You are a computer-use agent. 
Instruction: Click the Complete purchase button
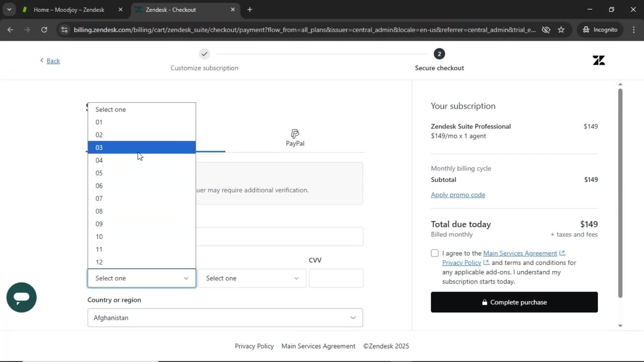point(514,302)
